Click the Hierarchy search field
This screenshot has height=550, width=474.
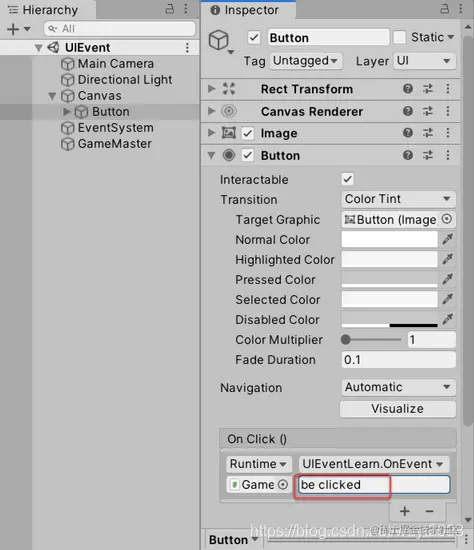pyautogui.click(x=120, y=28)
